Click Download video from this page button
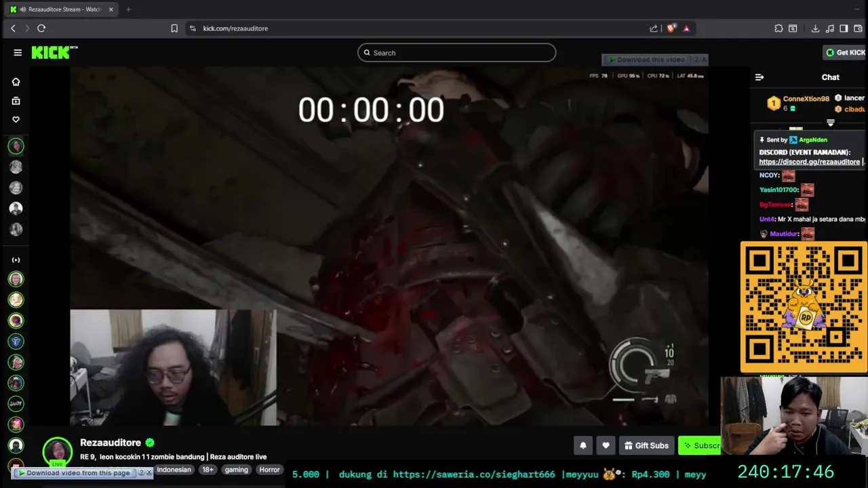 [75, 473]
